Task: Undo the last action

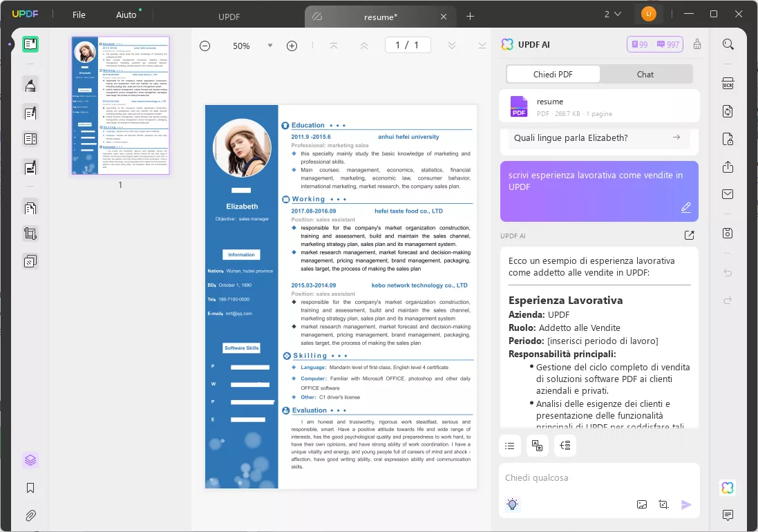Action: pyautogui.click(x=728, y=273)
